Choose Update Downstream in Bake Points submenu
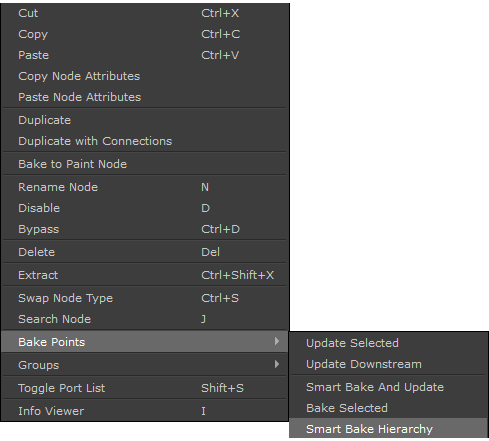Screen dimensions: 489x441 [388, 364]
